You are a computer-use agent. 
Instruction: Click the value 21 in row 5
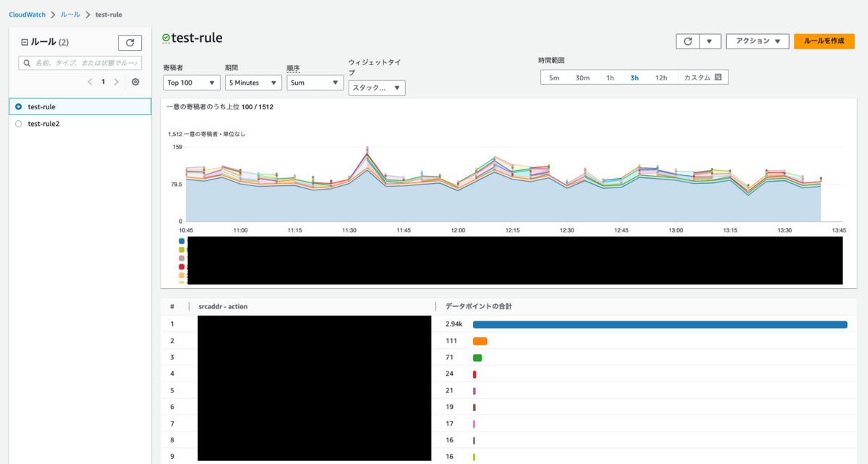point(450,391)
